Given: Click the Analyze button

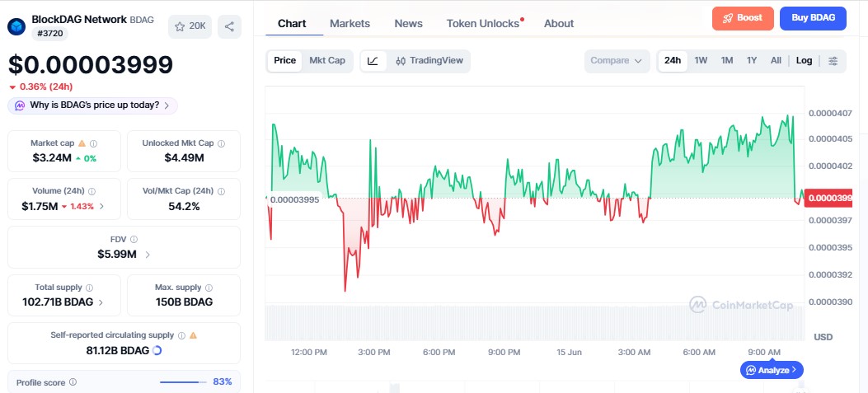Looking at the screenshot, I should [772, 370].
